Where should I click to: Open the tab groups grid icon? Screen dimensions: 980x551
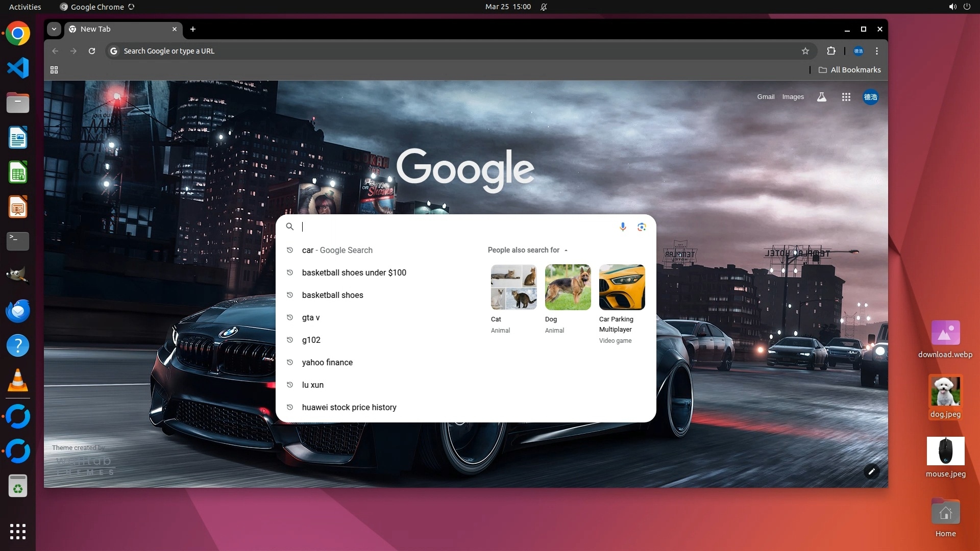click(54, 70)
